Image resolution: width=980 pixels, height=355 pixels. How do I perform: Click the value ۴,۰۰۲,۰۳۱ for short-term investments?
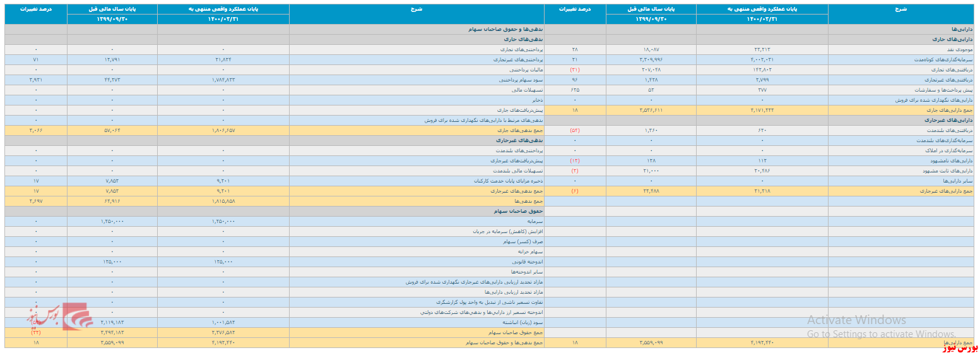point(762,59)
